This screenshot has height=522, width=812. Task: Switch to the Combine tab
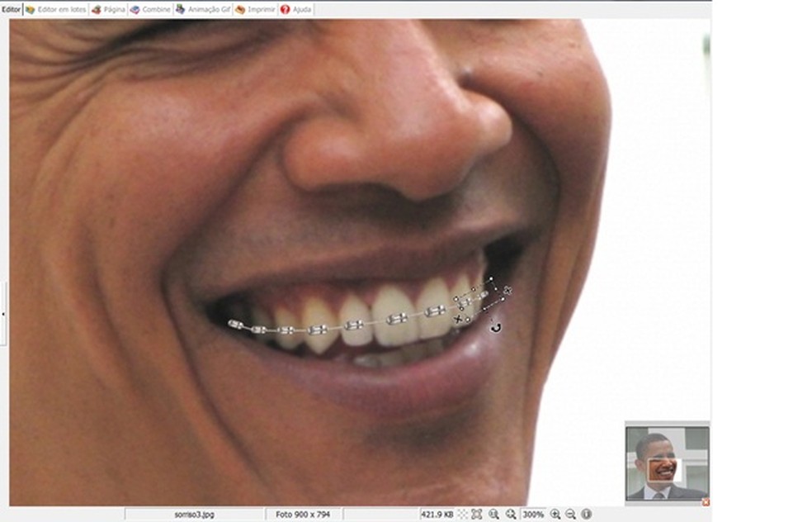150,9
